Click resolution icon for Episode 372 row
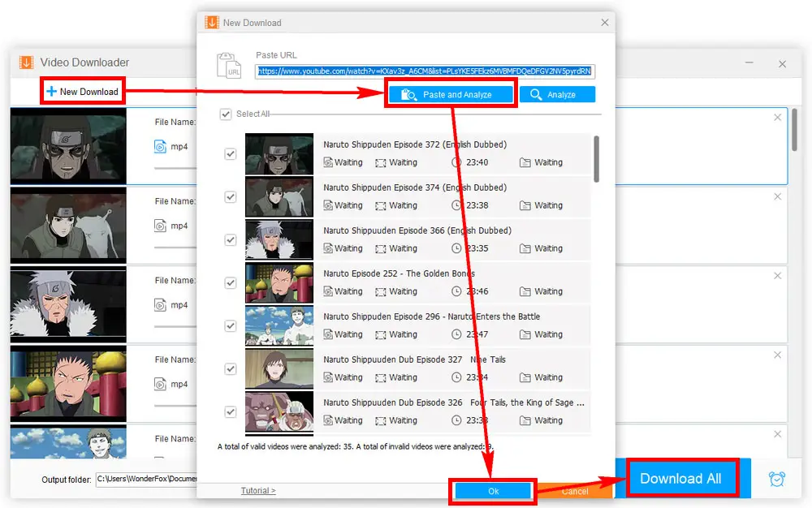 [381, 163]
